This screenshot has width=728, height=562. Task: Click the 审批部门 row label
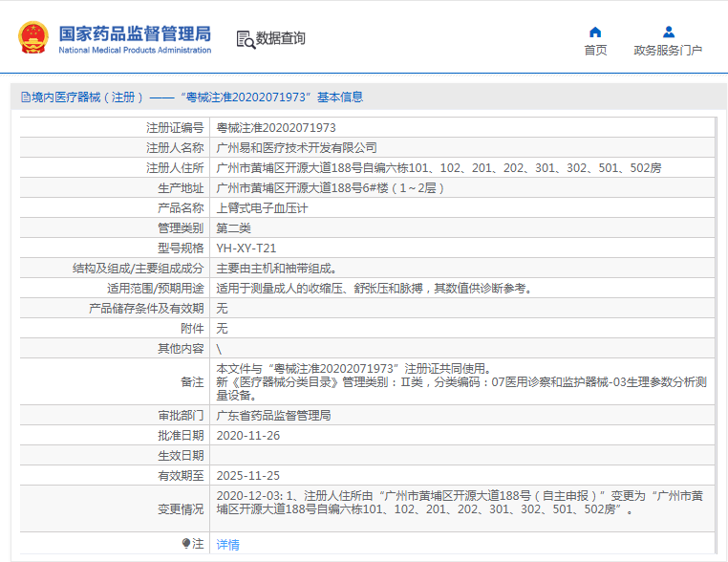pyautogui.click(x=181, y=415)
